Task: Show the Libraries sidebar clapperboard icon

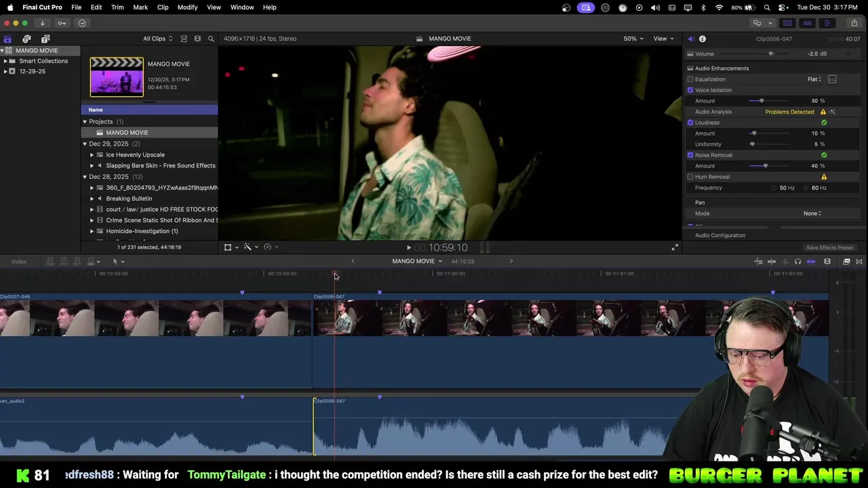Action: tap(7, 39)
